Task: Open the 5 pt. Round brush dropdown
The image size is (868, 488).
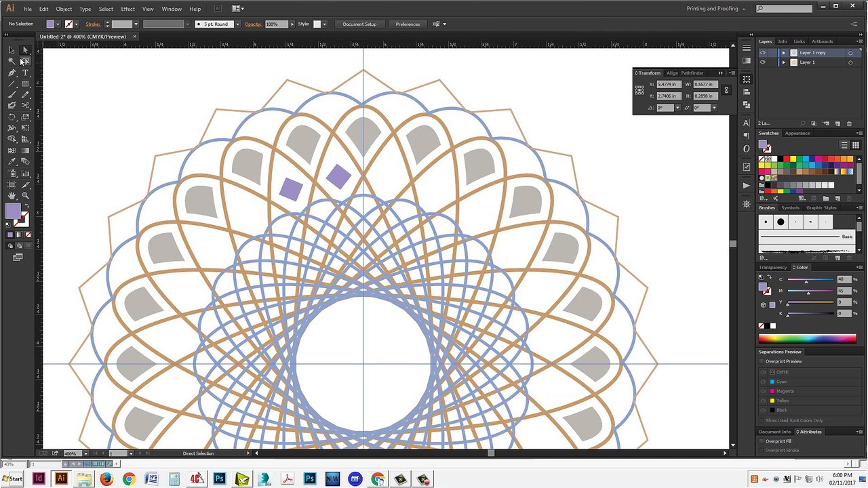Action: tap(237, 24)
